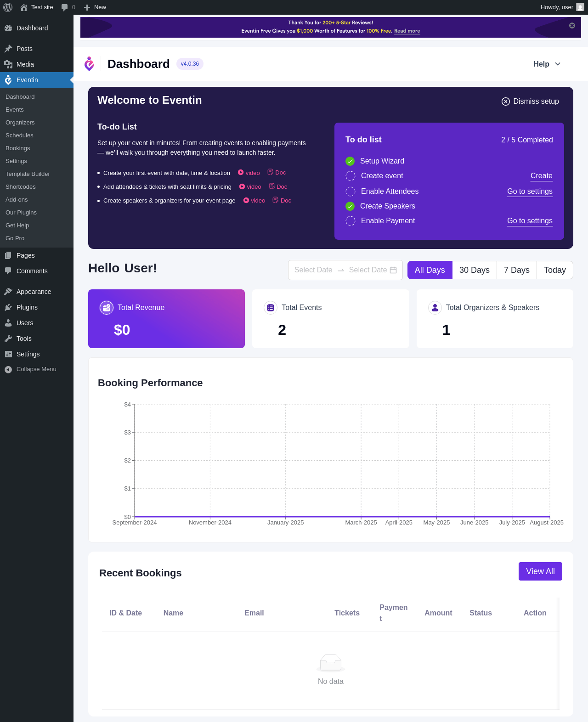Open WordPress Settings in sidebar
Screen dimensions: 588x722
[x=37, y=354]
